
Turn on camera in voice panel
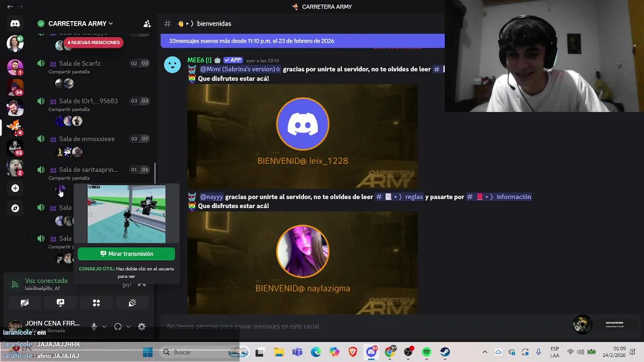point(25,303)
